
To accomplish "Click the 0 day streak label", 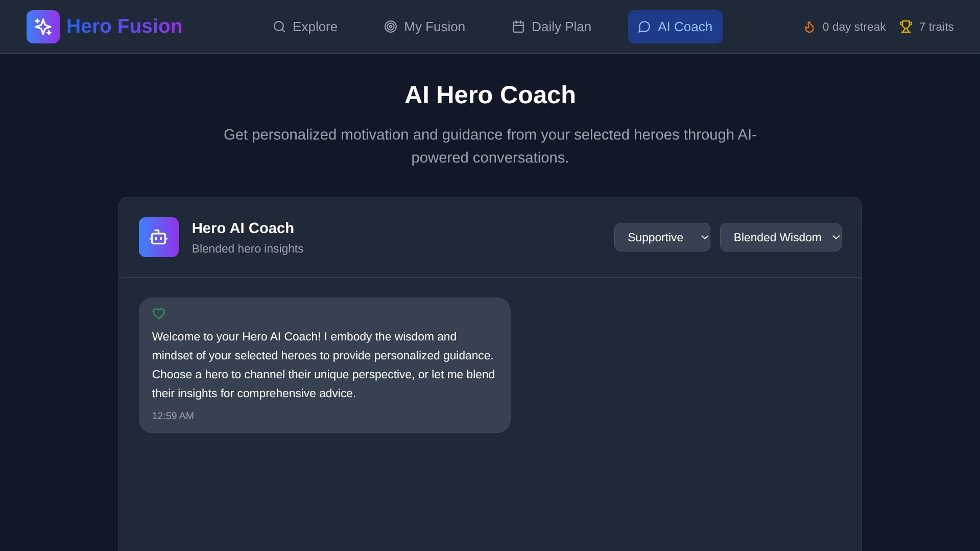I will [853, 27].
